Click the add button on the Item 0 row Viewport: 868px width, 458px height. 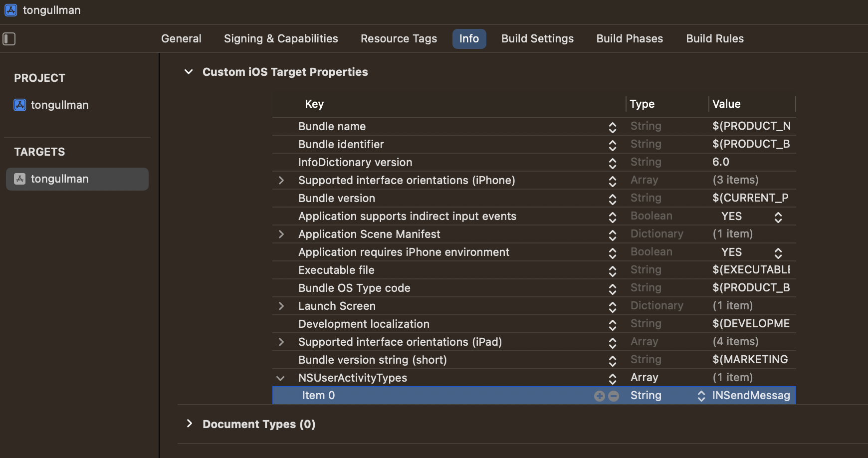[599, 395]
